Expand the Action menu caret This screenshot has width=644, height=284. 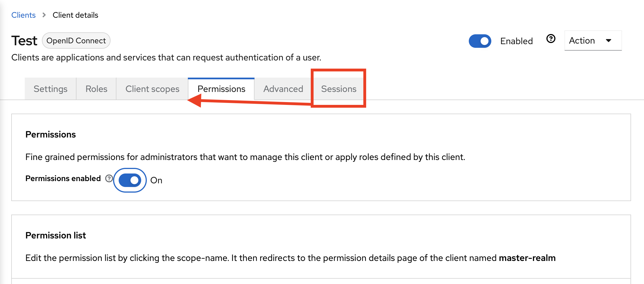pyautogui.click(x=609, y=40)
